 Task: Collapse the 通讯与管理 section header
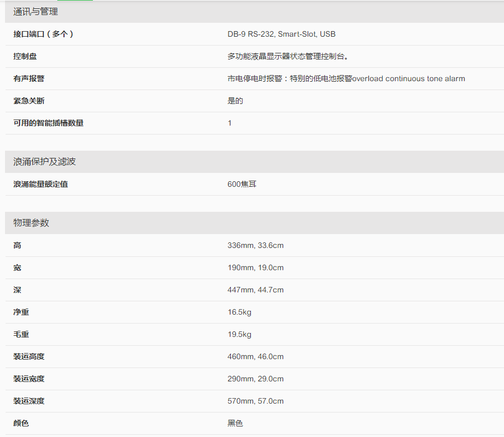pyautogui.click(x=36, y=12)
